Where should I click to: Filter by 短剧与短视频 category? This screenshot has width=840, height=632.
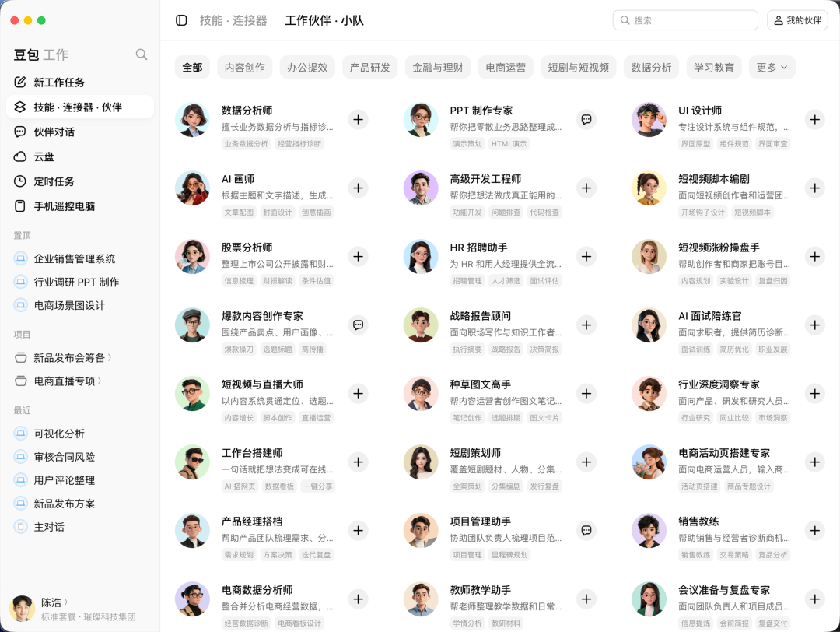click(579, 68)
